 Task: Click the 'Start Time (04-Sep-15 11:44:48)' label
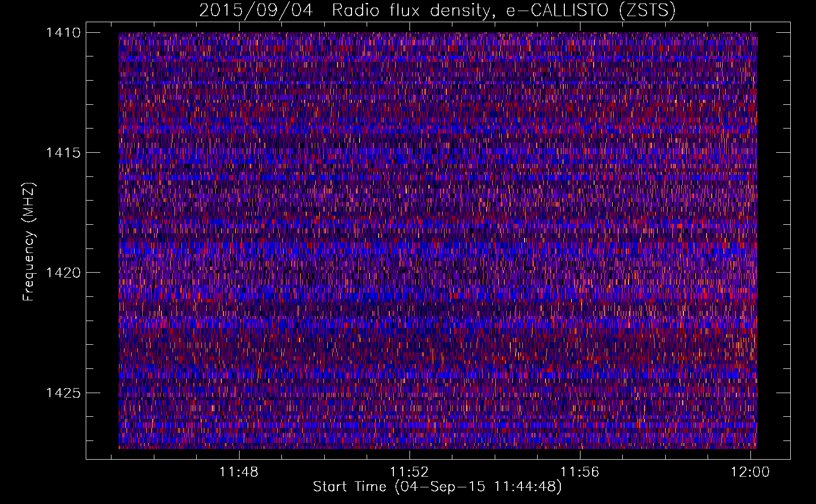[437, 487]
